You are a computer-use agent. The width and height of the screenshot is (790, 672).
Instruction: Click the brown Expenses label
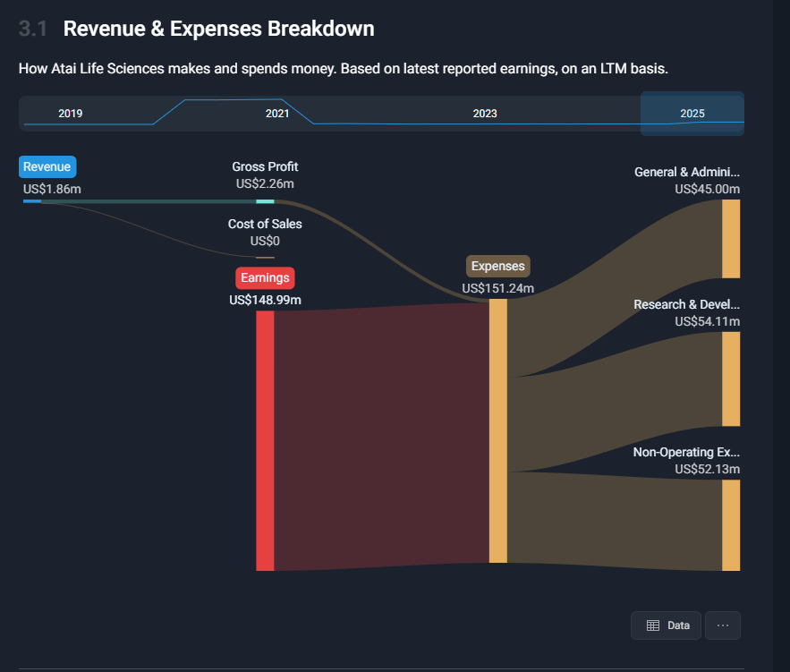[497, 266]
